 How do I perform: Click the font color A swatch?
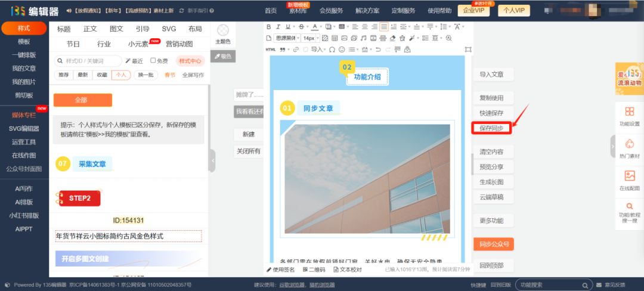click(x=315, y=27)
